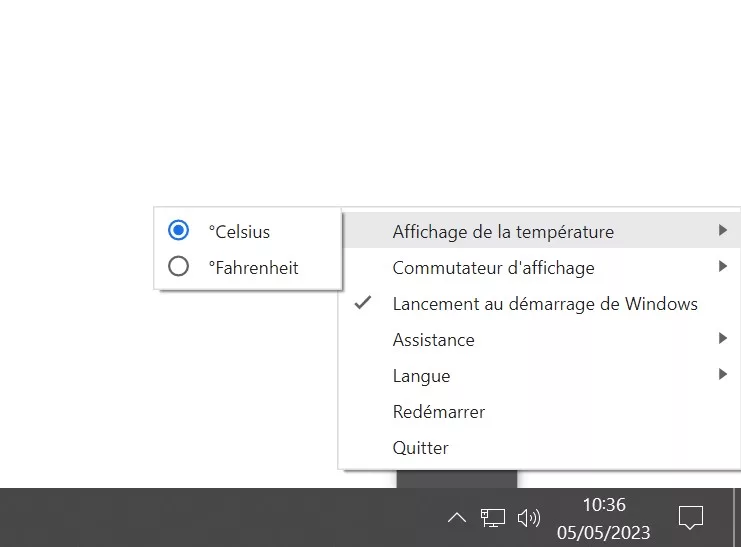Choose Quitter to exit the app
Image resolution: width=741 pixels, height=547 pixels.
(420, 447)
